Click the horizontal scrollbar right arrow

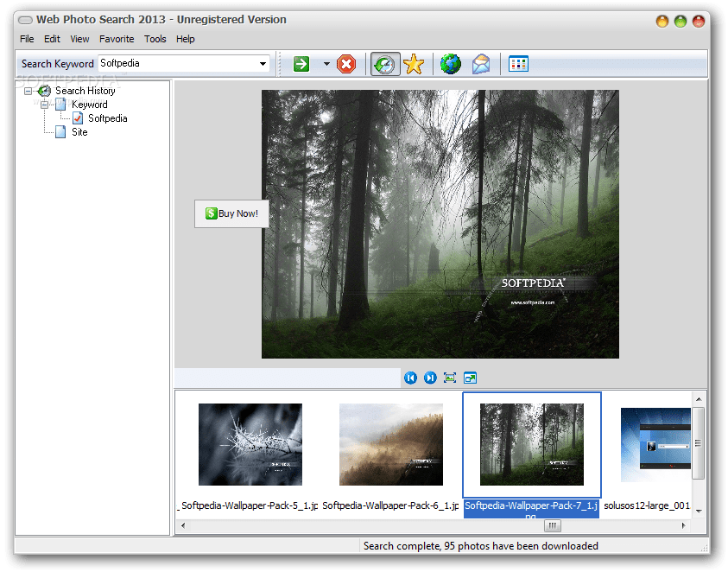683,525
